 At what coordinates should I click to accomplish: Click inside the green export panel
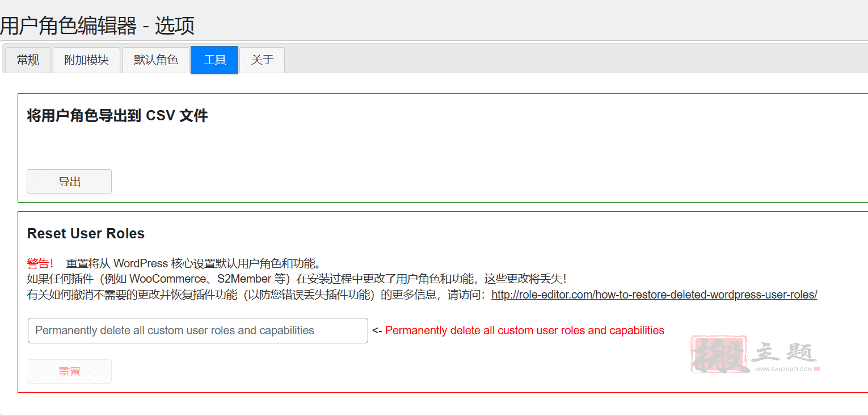(397, 148)
